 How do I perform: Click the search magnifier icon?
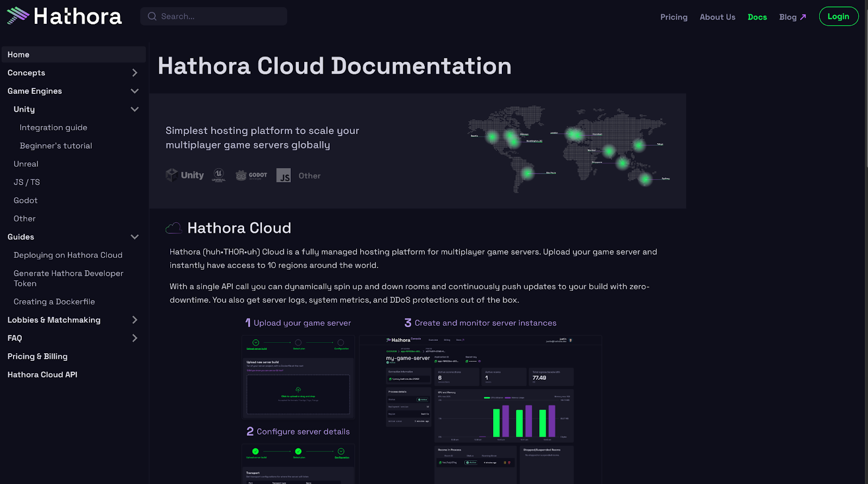click(152, 16)
